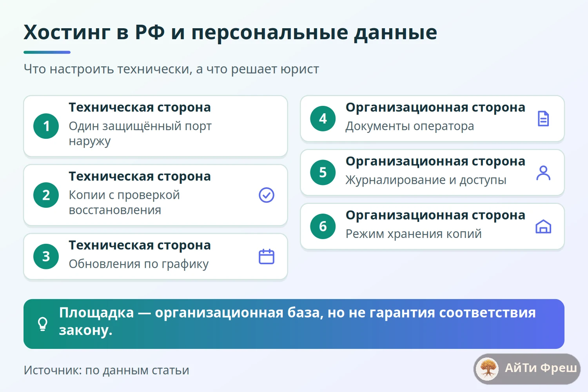
Task: Click the green number 1 badge
Action: click(46, 126)
